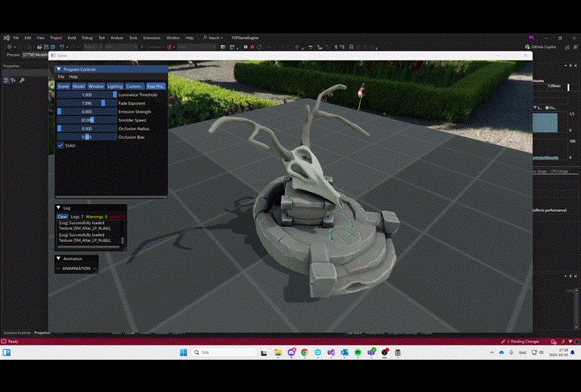
Task: Open the Debug menu
Action: (87, 38)
